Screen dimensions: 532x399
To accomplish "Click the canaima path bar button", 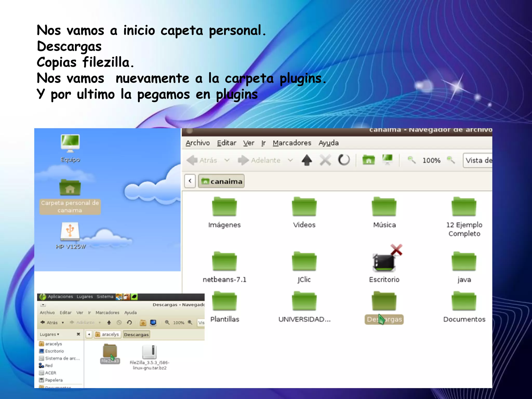I will [x=221, y=181].
